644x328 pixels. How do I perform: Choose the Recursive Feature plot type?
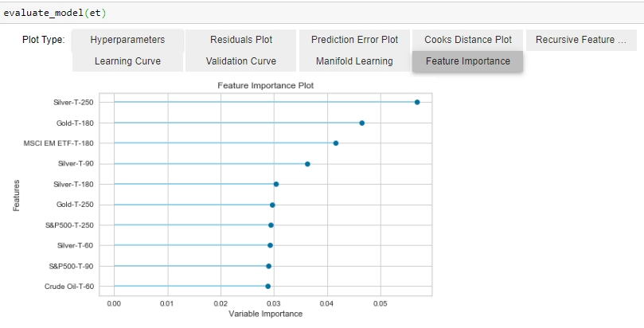tap(581, 40)
